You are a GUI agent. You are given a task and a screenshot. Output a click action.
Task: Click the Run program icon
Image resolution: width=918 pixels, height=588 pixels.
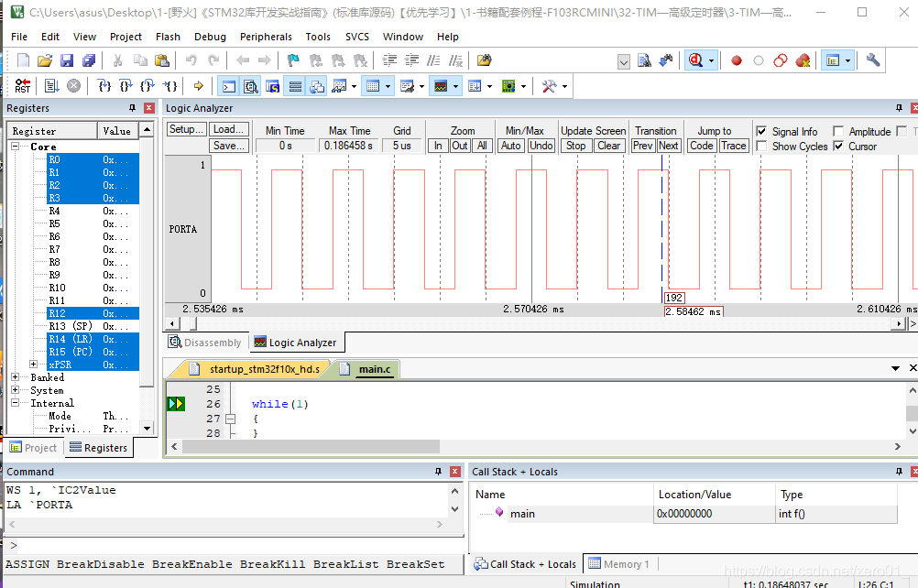52,86
